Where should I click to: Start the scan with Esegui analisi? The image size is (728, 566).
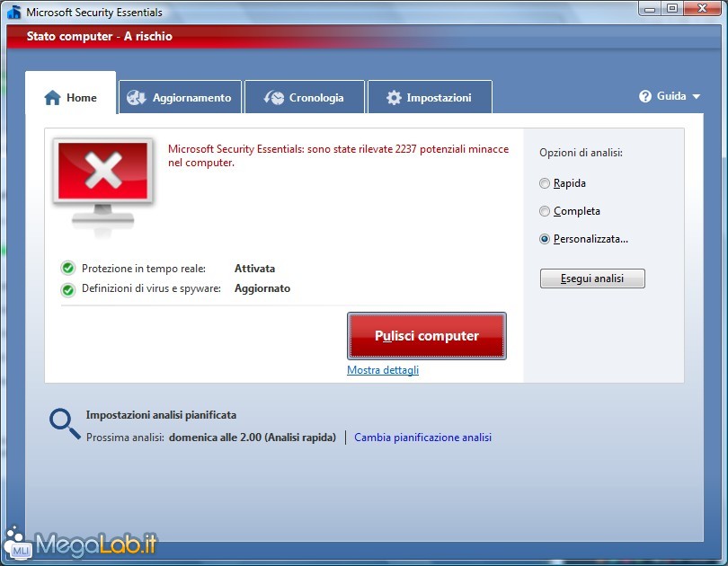[x=592, y=279]
